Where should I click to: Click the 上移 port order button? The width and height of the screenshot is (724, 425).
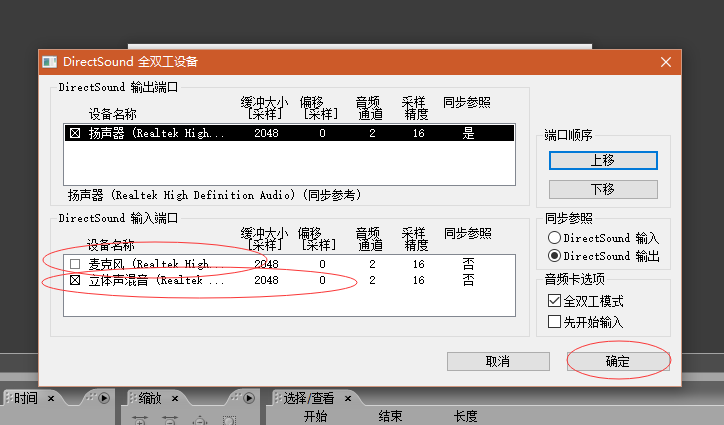click(x=603, y=160)
